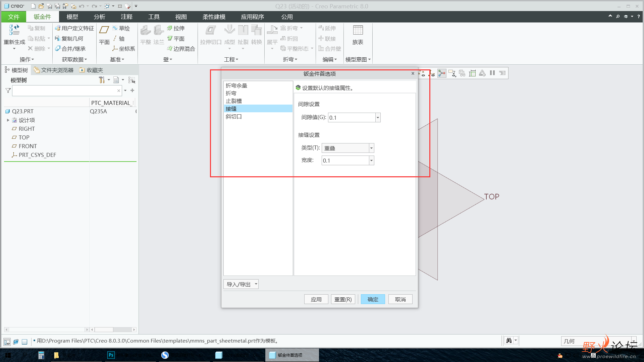Edit the 宽度 value input field
The image size is (644, 362).
pyautogui.click(x=345, y=160)
